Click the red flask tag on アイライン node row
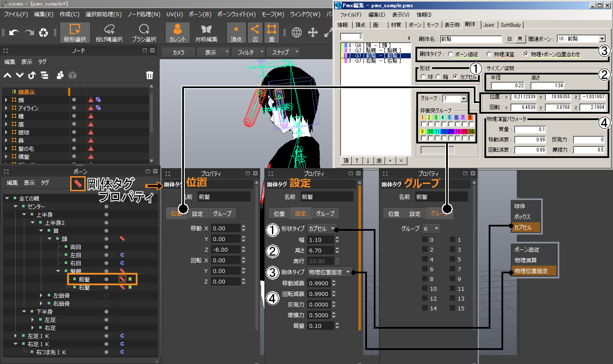Image resolution: width=613 pixels, height=364 pixels. pos(91,108)
